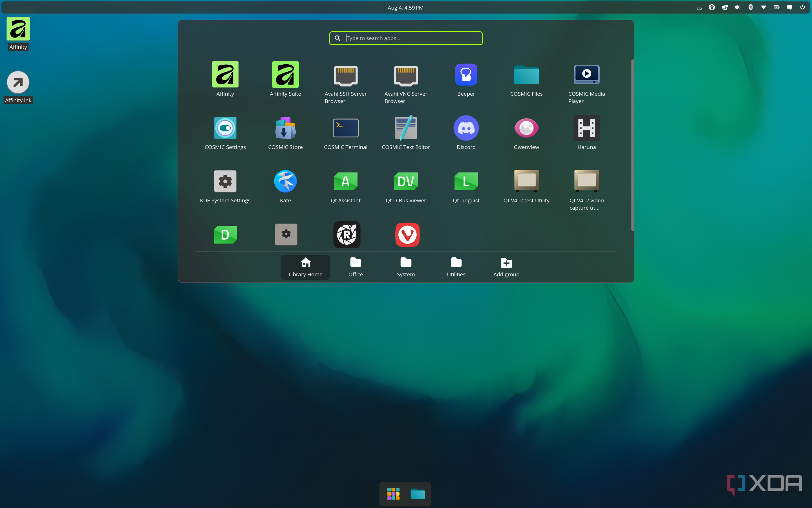812x508 pixels.
Task: Click the R camera-shutter app icon
Action: (x=347, y=235)
